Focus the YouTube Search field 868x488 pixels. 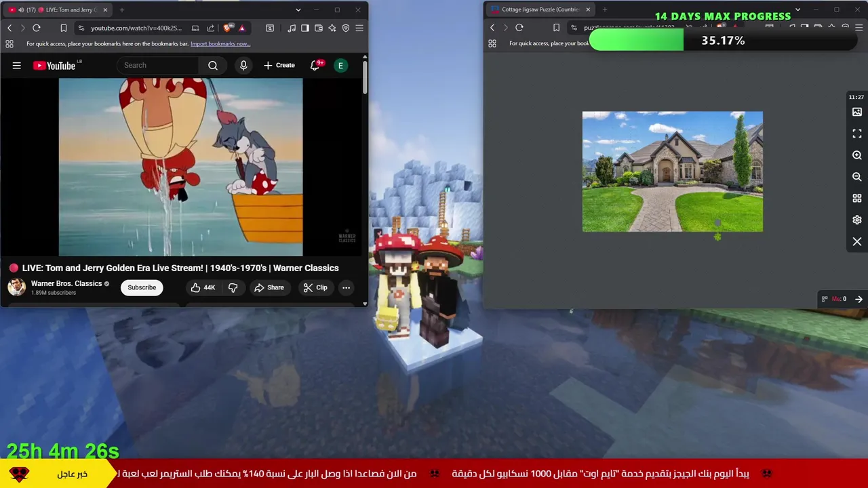(x=158, y=65)
